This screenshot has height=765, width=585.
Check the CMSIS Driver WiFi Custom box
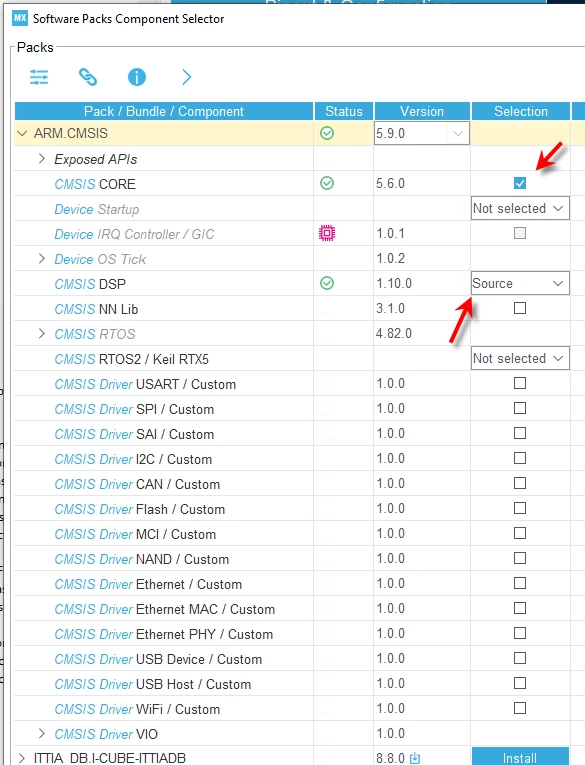(520, 708)
